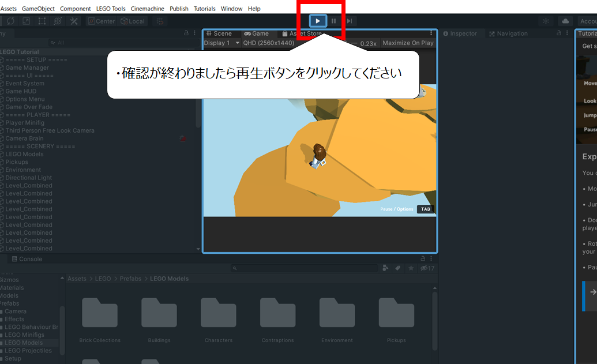Go to Prefabs in the breadcrumb path
597x364 pixels.
pos(130,279)
